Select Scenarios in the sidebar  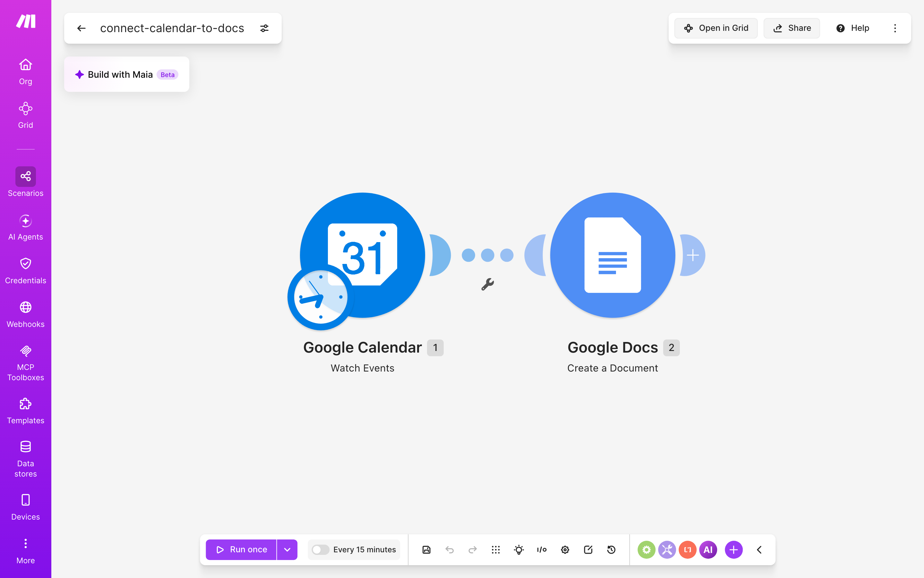click(x=26, y=182)
